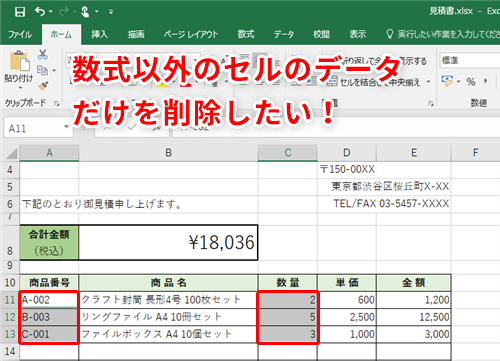
Task: Toggle touch/mouse mode icon
Action: coord(85,12)
